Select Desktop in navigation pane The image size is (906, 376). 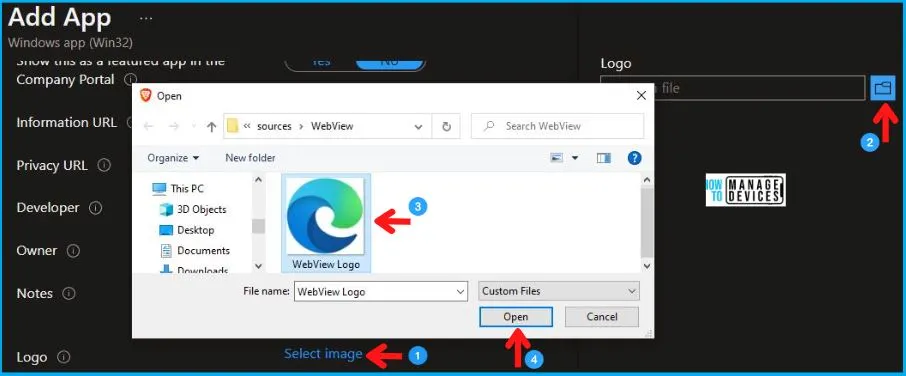click(187, 230)
